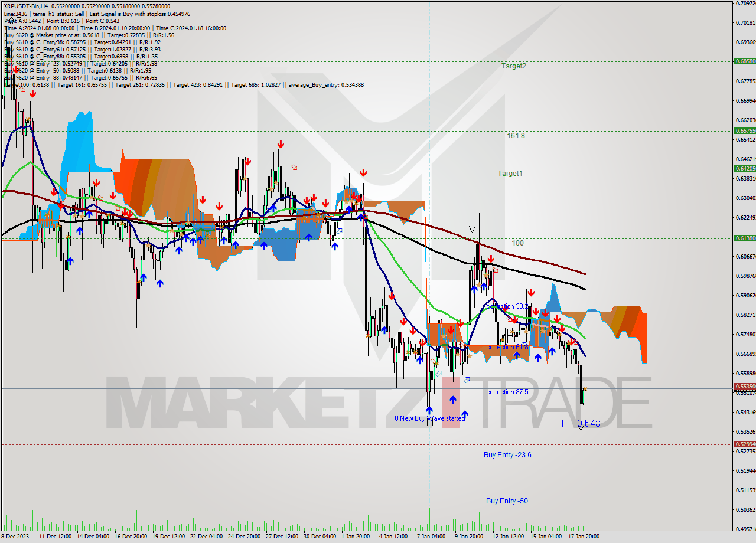Click the '8 Dec 2023' time axis label
This screenshot has height=543, width=756.
point(15,537)
